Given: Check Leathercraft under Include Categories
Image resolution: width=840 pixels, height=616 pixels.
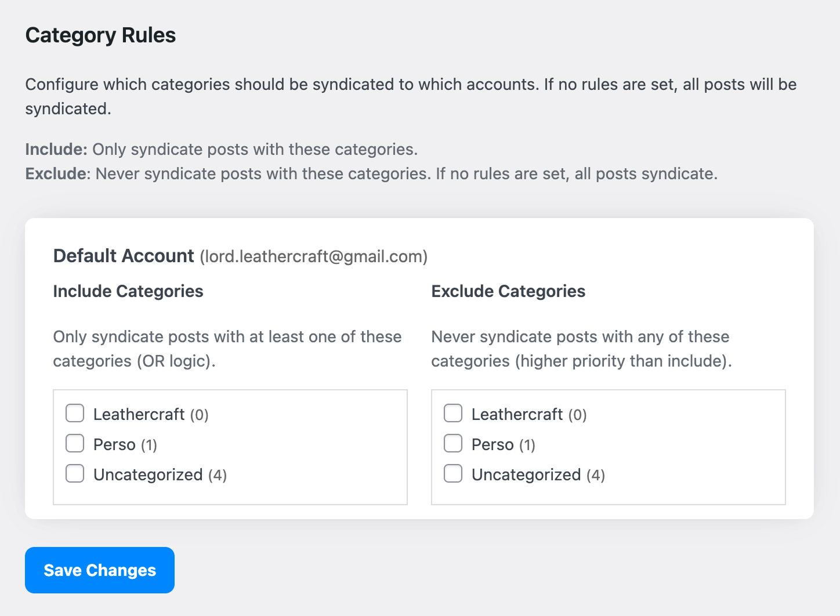Looking at the screenshot, I should [75, 414].
